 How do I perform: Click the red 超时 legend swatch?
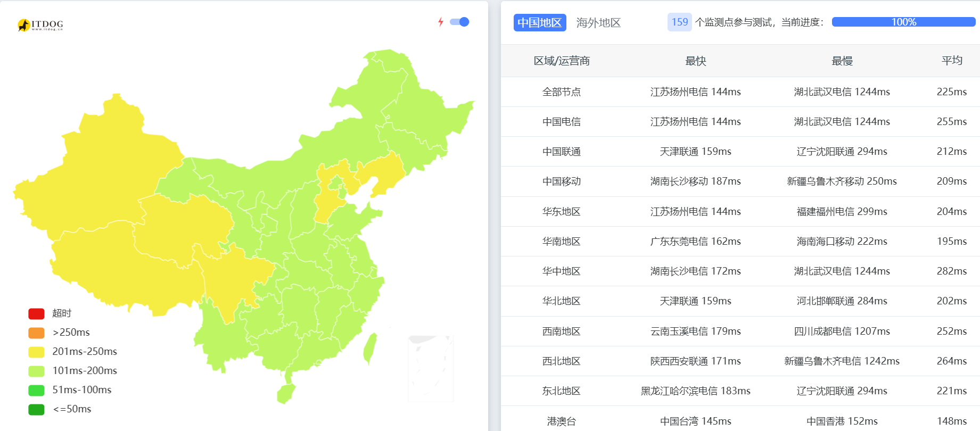tap(36, 313)
